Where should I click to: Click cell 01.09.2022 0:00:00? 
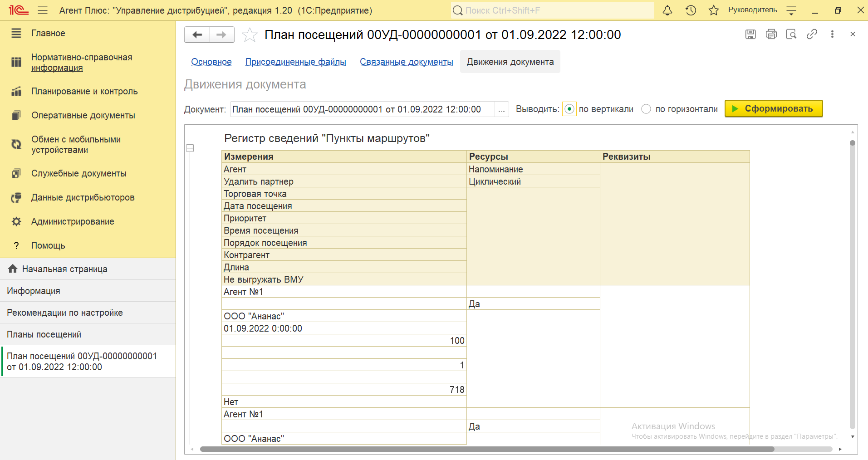pyautogui.click(x=344, y=328)
